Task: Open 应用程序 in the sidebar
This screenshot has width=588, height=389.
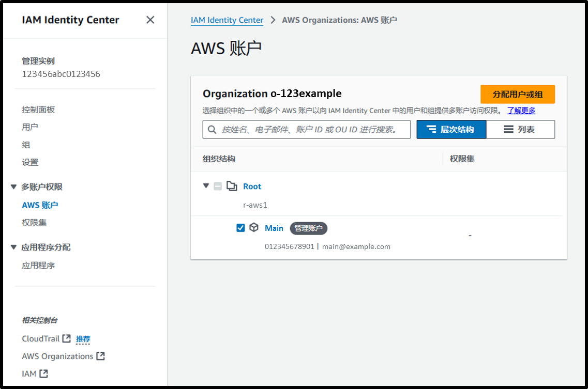Action: (38, 266)
